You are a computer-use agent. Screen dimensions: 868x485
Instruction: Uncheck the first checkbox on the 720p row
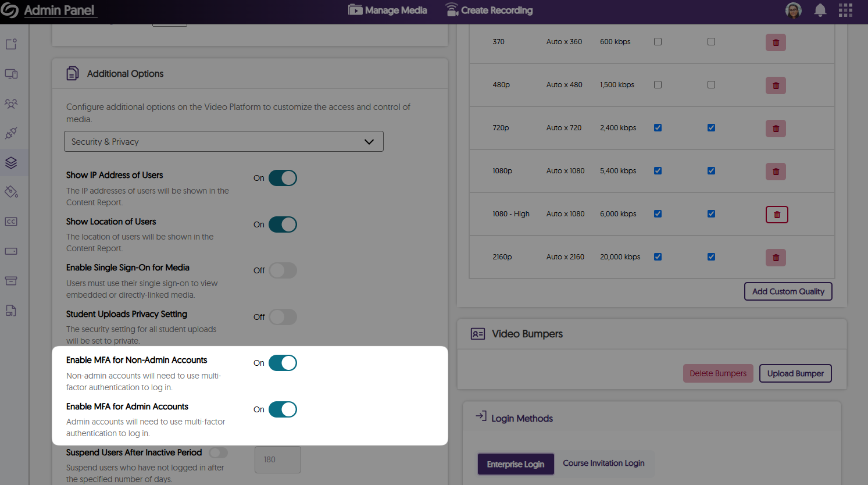click(658, 127)
